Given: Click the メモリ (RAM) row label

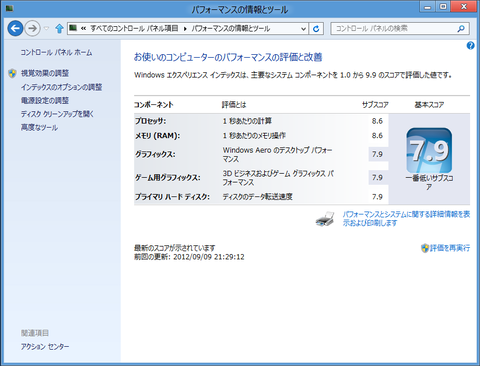Looking at the screenshot, I should click(x=158, y=136).
